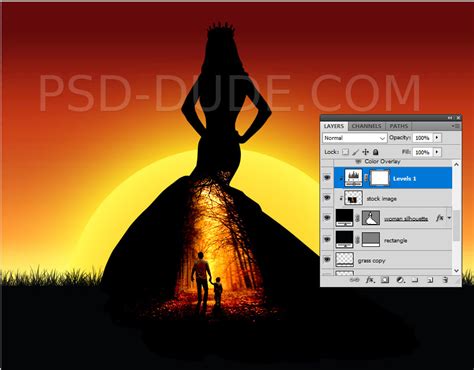Open fx icon on woman silhouette layer

(440, 218)
